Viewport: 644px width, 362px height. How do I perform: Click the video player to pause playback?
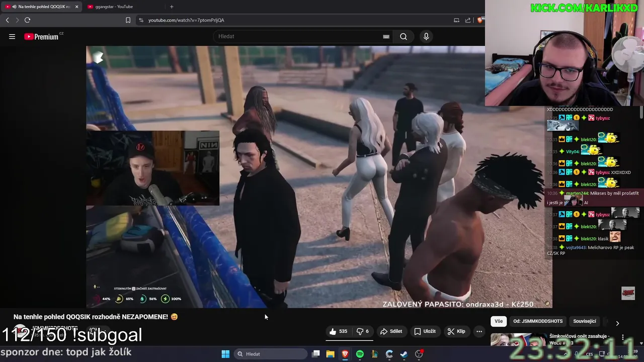pos(319,176)
